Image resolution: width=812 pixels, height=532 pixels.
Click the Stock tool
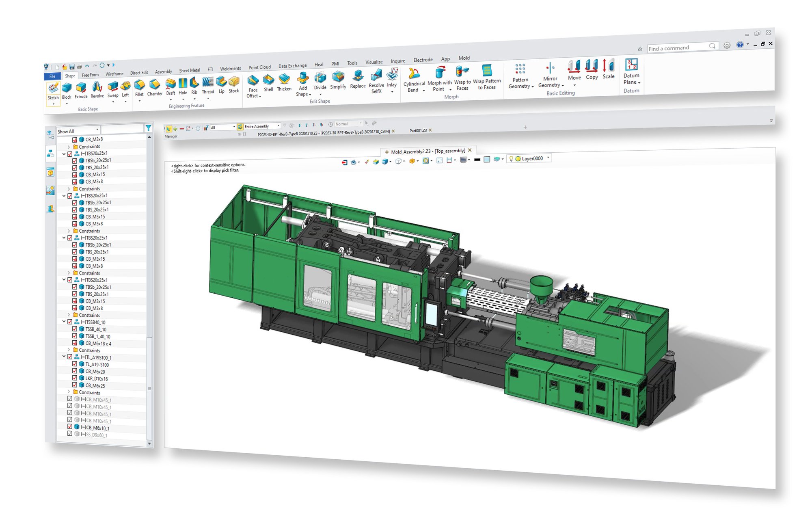coord(234,85)
